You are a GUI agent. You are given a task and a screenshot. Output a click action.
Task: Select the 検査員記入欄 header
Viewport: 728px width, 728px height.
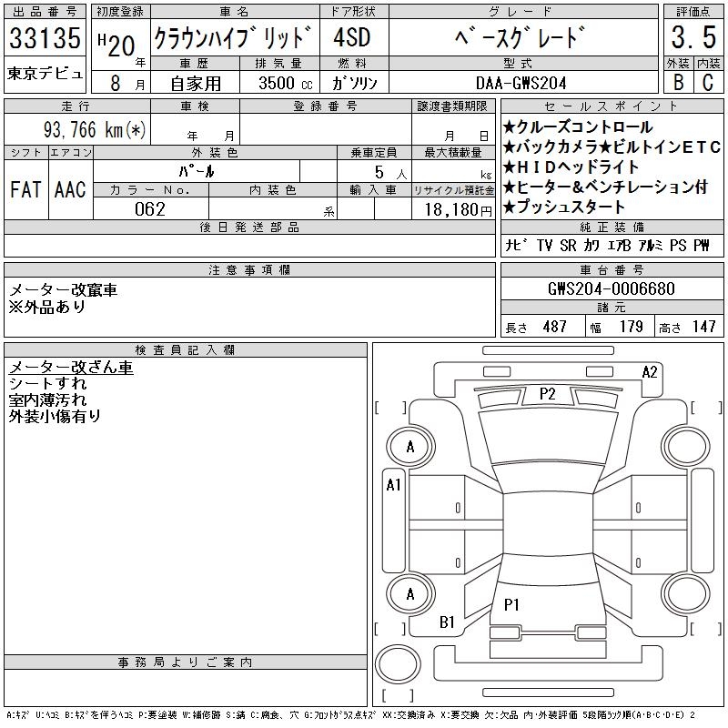click(x=185, y=350)
